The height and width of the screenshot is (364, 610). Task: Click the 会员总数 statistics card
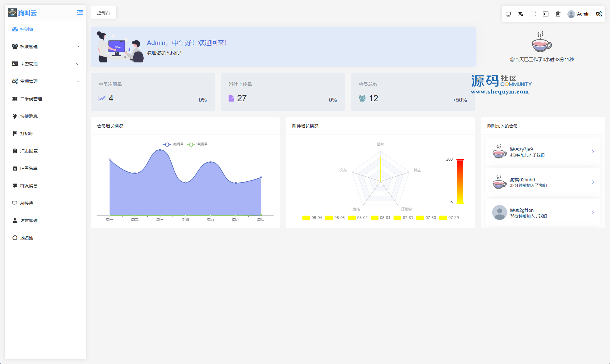pos(413,92)
